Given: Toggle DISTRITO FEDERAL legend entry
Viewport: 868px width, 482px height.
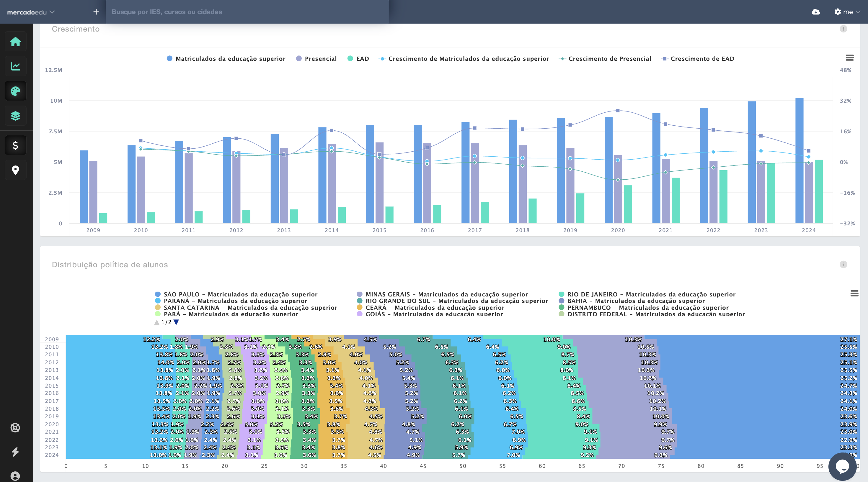Looking at the screenshot, I should 652,314.
